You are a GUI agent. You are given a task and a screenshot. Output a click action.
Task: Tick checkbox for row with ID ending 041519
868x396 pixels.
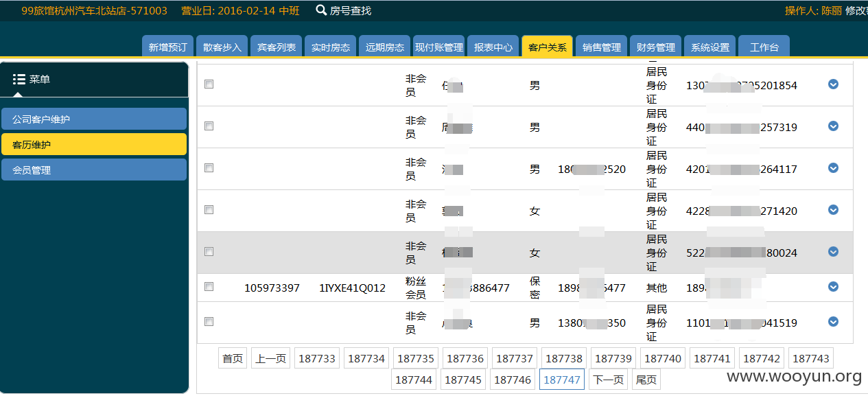(209, 321)
